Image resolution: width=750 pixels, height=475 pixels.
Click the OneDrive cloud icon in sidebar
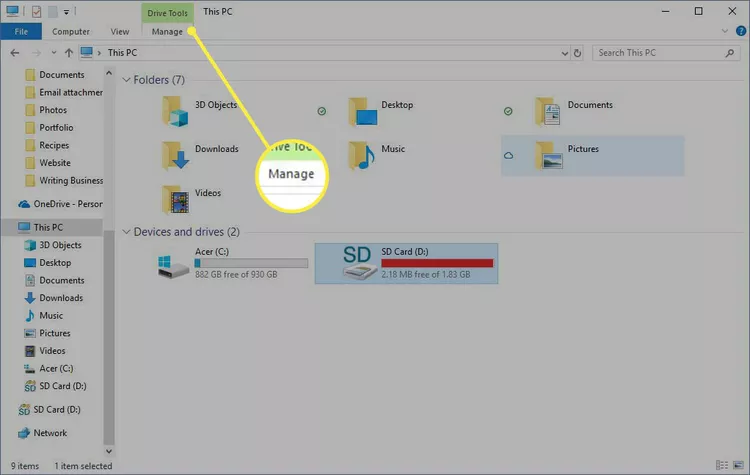[x=24, y=204]
